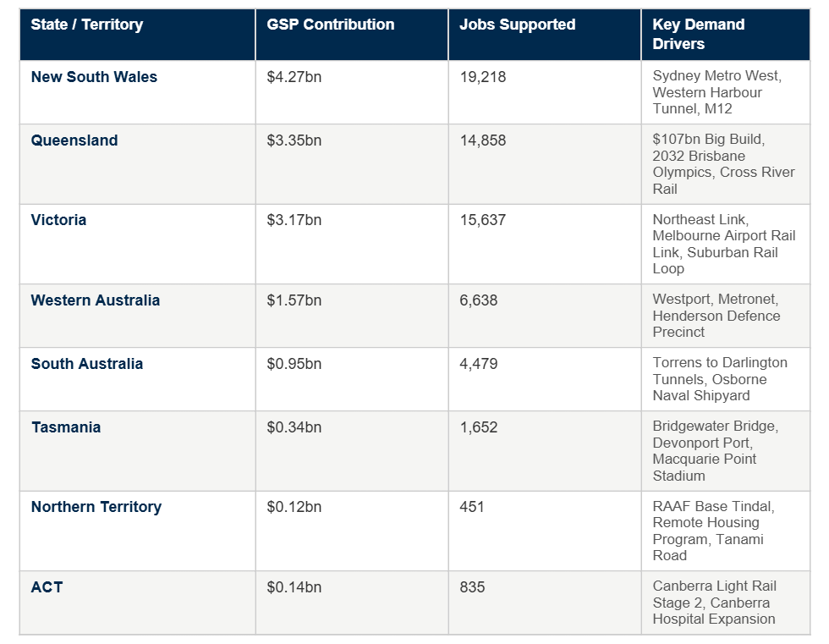
Task: Select the Victoria row label
Action: [x=58, y=220]
